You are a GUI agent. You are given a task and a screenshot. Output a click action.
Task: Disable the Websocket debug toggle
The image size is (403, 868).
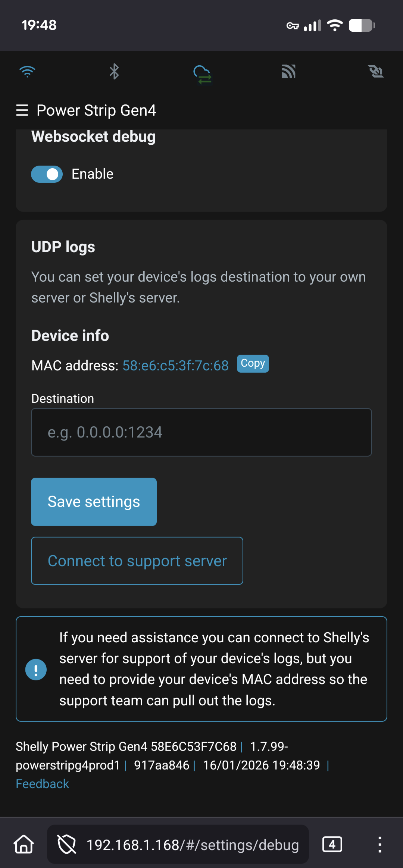[x=47, y=174]
